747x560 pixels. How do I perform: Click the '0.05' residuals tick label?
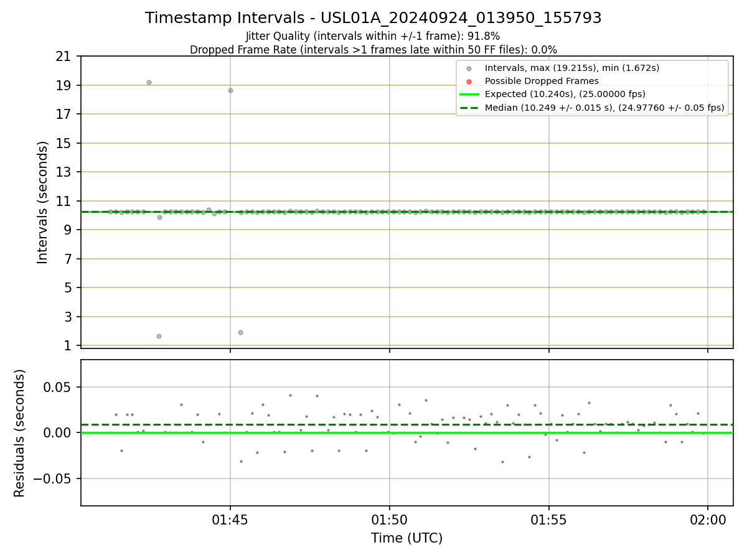pyautogui.click(x=59, y=387)
